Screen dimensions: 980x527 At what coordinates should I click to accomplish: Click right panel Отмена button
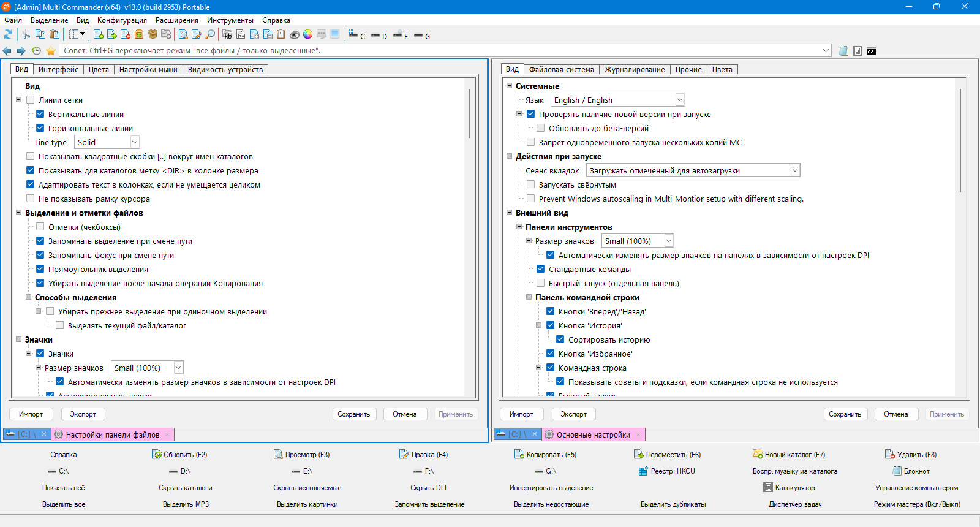click(x=895, y=414)
